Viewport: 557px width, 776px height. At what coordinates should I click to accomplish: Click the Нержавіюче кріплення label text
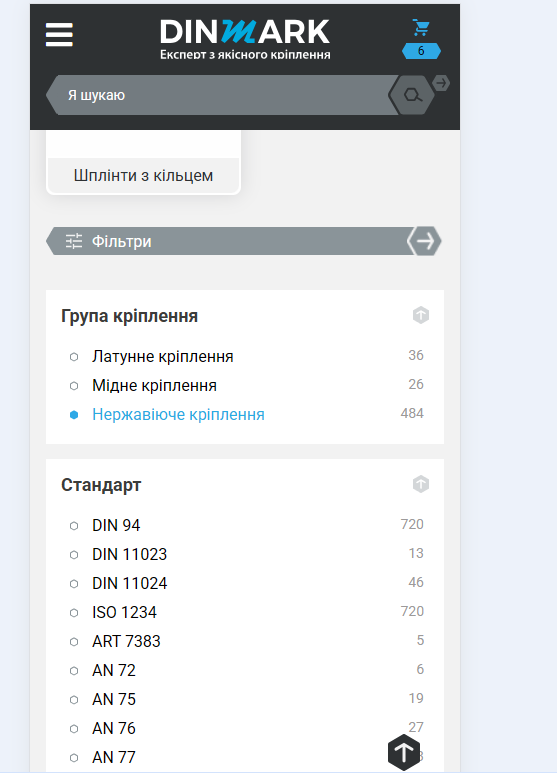click(x=178, y=414)
